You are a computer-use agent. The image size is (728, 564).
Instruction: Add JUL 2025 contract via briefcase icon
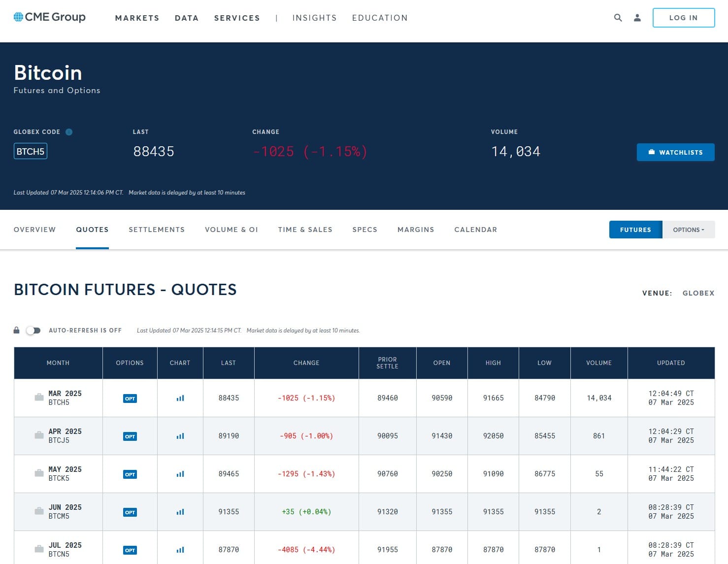[x=39, y=549]
